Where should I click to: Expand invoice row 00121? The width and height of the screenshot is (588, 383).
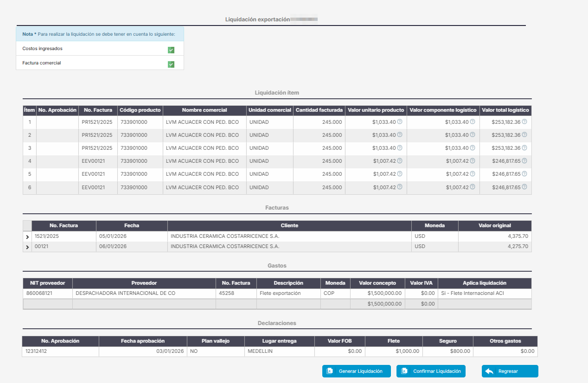coord(27,247)
